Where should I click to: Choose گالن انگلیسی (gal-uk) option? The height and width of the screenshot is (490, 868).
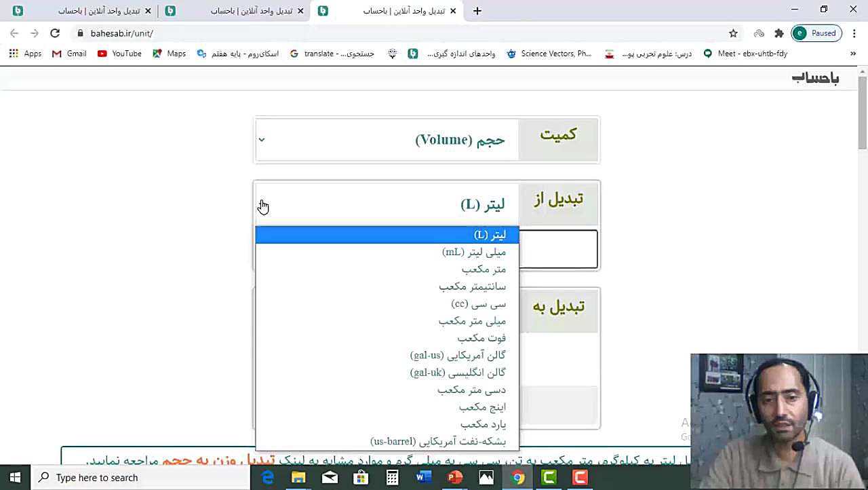coord(387,373)
